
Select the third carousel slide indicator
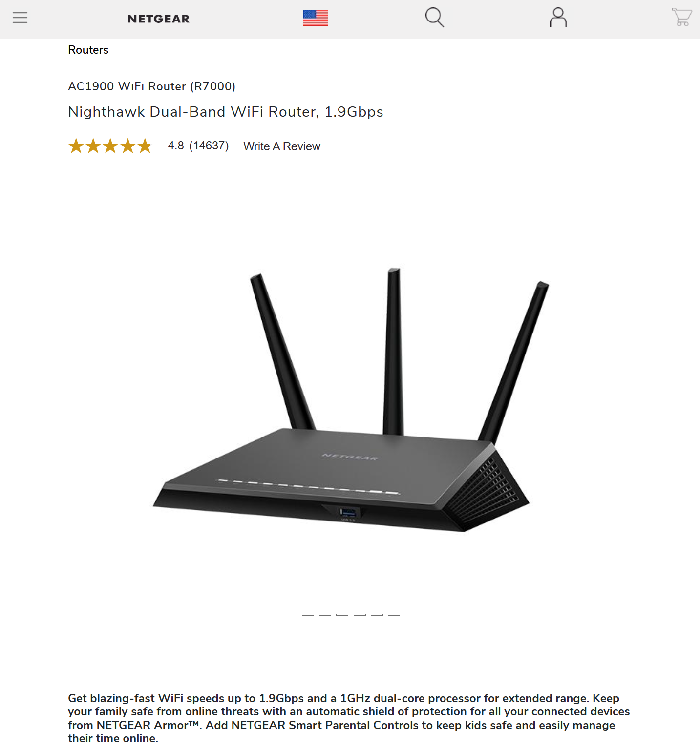[342, 615]
